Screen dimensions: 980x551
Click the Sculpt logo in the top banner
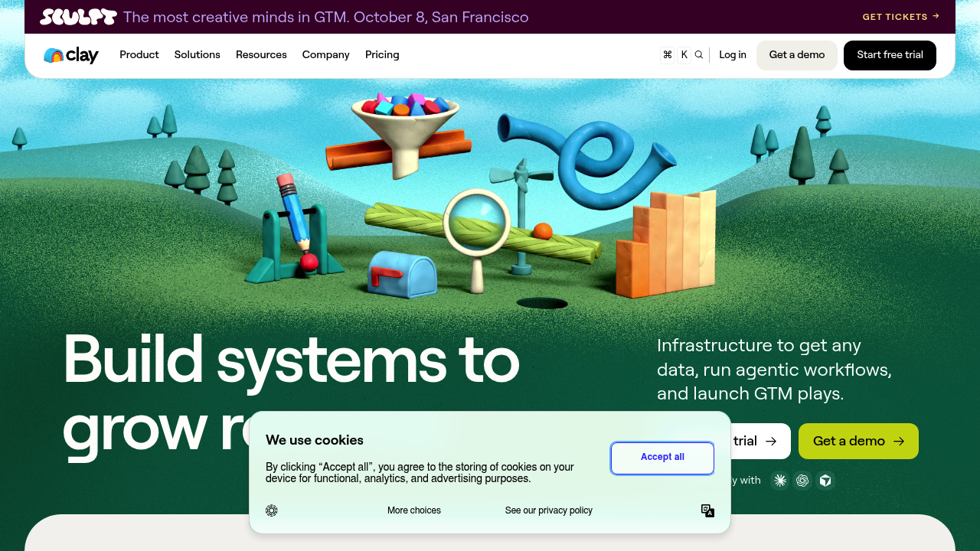[x=78, y=17]
